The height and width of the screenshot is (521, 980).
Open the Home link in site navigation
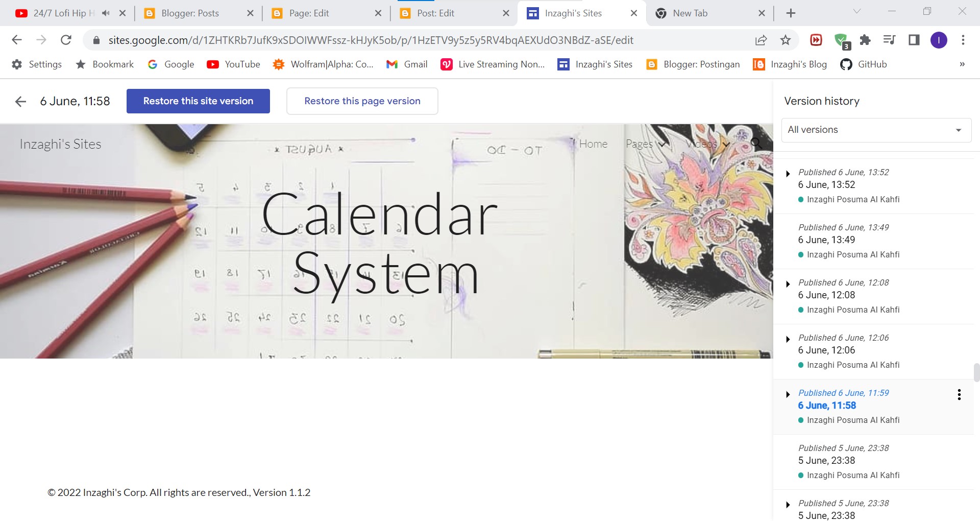(x=593, y=144)
